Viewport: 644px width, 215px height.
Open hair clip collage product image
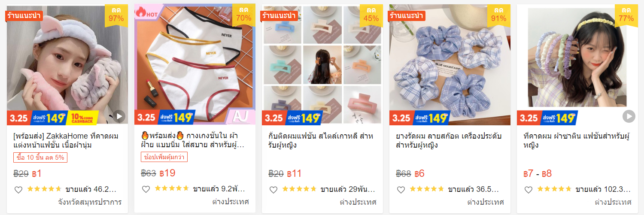(x=322, y=65)
